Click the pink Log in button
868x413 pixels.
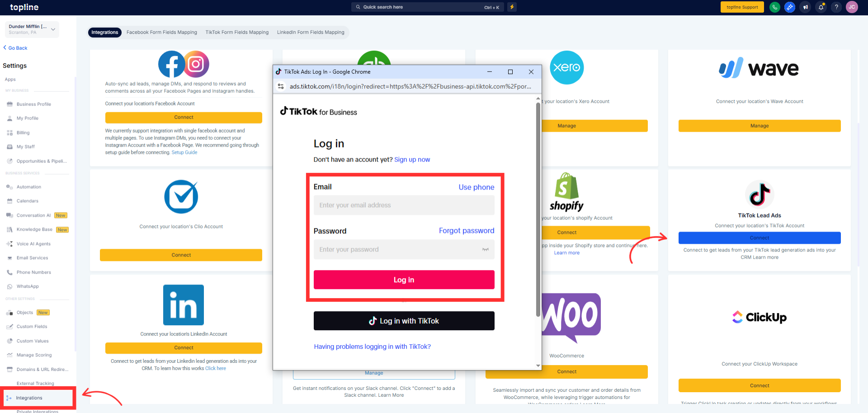click(404, 280)
